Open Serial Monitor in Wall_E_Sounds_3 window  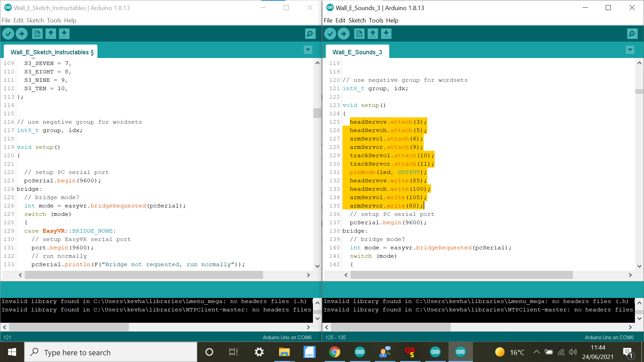point(632,34)
